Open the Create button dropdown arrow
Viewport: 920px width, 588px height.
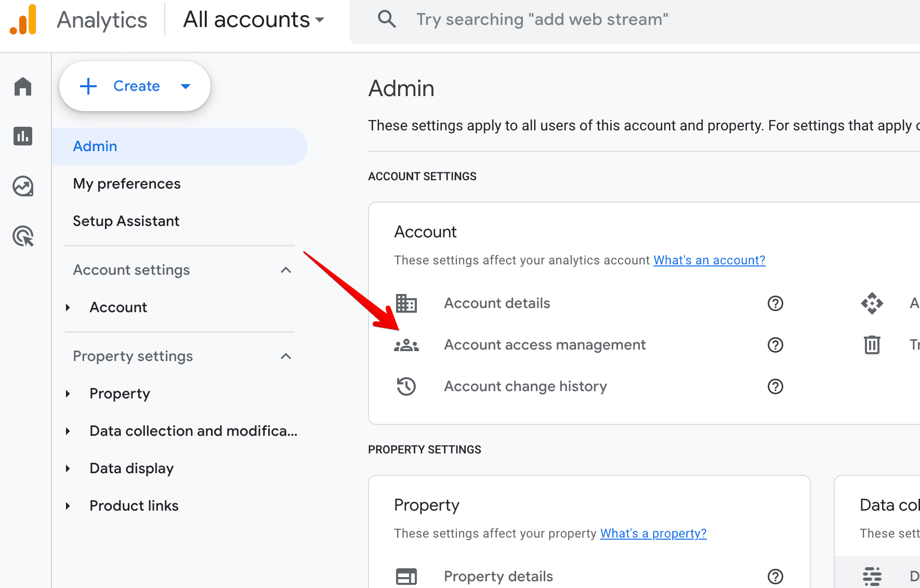[186, 86]
